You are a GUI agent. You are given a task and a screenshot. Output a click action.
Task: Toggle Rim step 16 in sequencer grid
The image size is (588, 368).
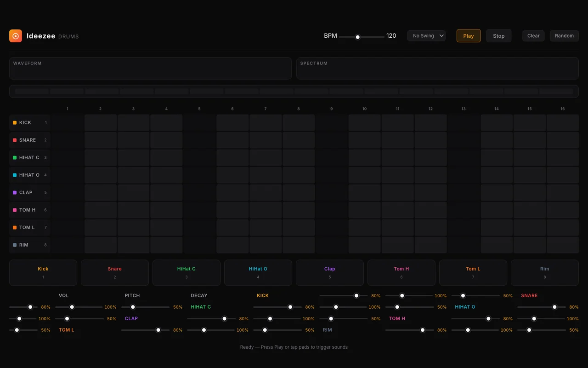coord(563,245)
